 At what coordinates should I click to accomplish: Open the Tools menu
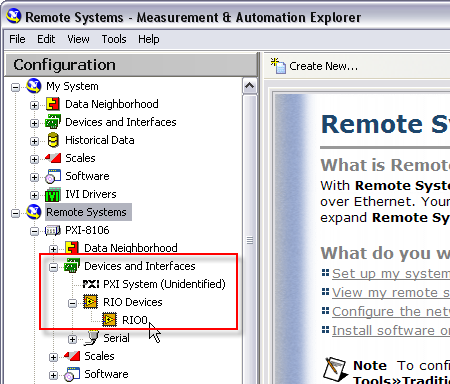pyautogui.click(x=114, y=39)
